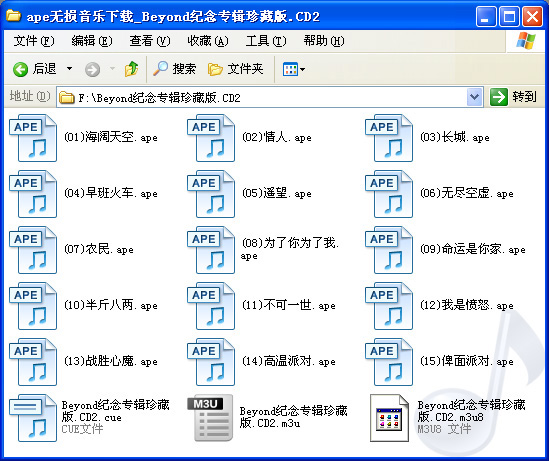Click the folder icon in title bar
The image size is (549, 461).
pos(14,15)
